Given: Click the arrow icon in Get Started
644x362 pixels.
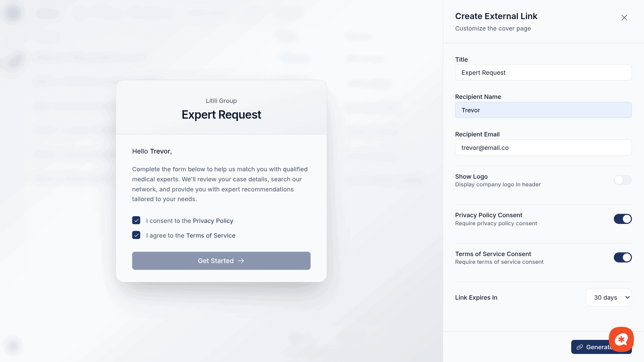Looking at the screenshot, I should point(241,261).
